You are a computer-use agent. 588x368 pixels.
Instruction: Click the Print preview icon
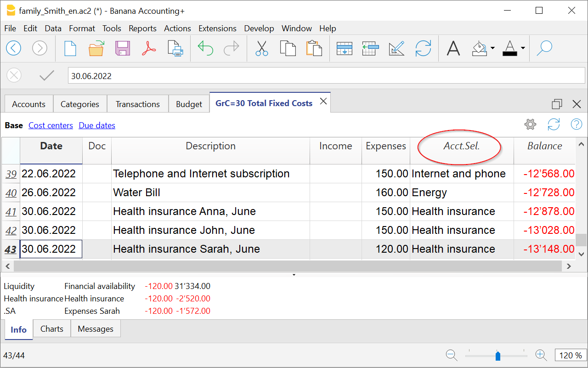click(x=175, y=48)
